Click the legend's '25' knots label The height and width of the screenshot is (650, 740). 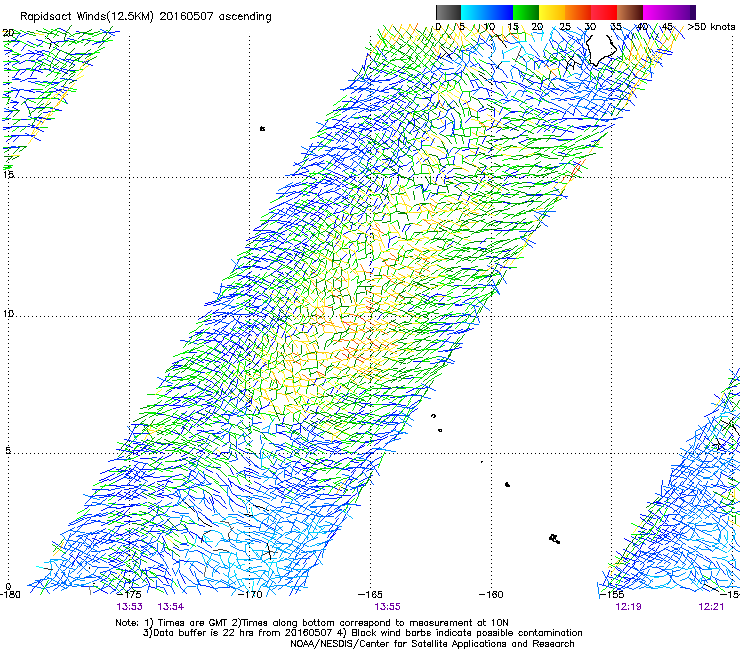point(564,27)
